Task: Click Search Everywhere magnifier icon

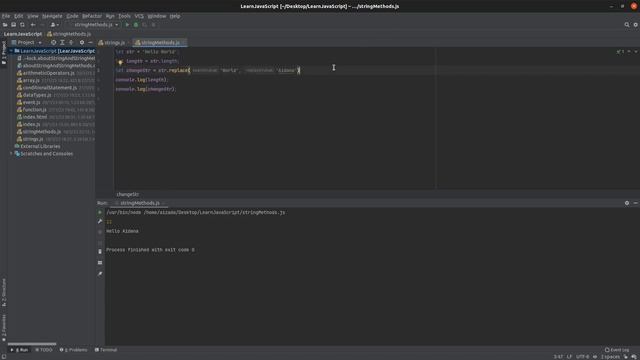Action: [x=627, y=25]
